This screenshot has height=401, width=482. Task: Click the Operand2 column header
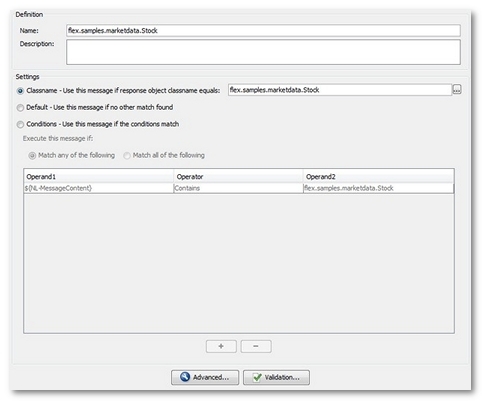click(378, 176)
